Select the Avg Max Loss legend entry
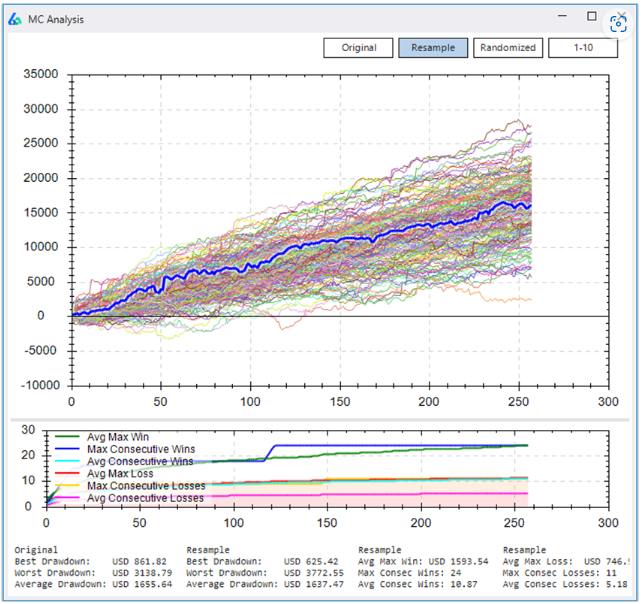Viewport: 642px width, 604px height. [118, 473]
